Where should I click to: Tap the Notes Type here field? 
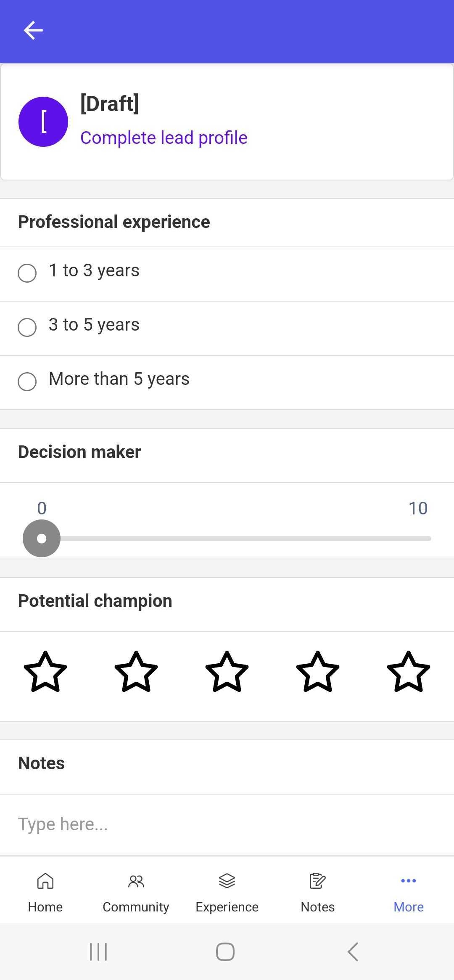tap(227, 824)
